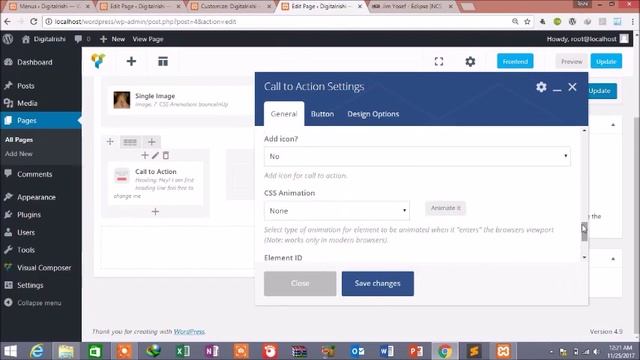This screenshot has height=360, width=640.
Task: Open the Templates icon in composer toolbar
Action: (x=163, y=61)
